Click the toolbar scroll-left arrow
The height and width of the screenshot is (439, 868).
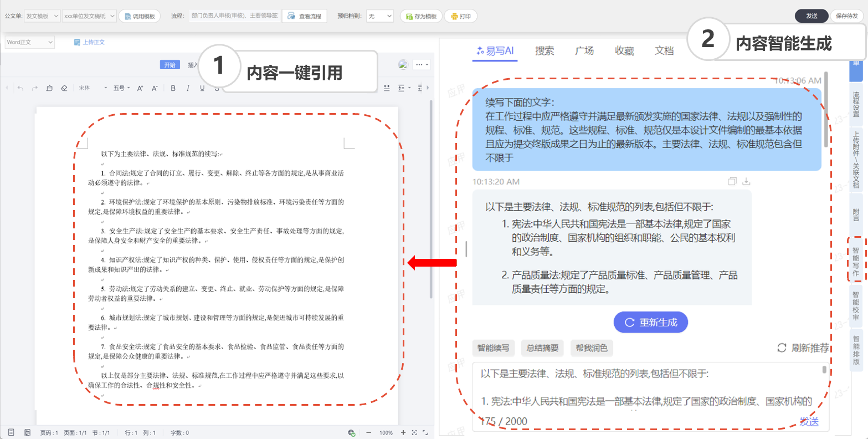pos(7,88)
